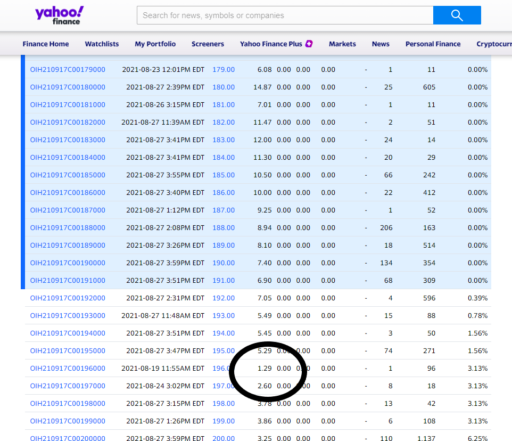Open contract OIH210917C00194000
Viewport: 512px width, 441px height.
pos(68,333)
